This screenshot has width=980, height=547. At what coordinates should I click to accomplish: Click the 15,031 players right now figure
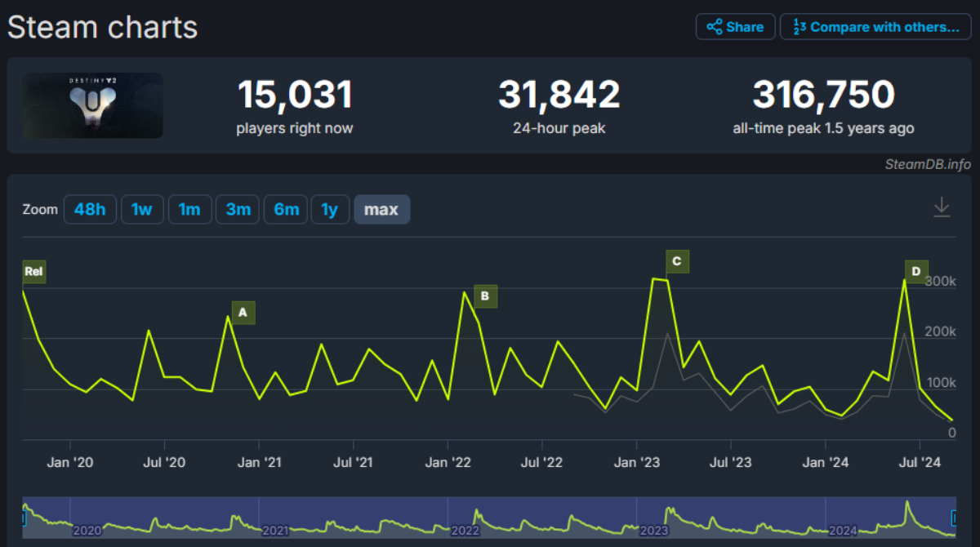(295, 95)
